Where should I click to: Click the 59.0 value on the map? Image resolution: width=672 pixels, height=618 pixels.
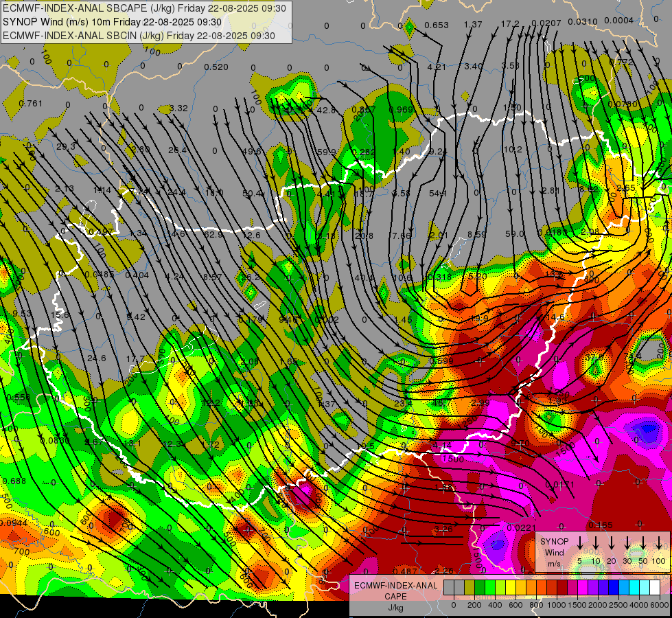click(515, 233)
